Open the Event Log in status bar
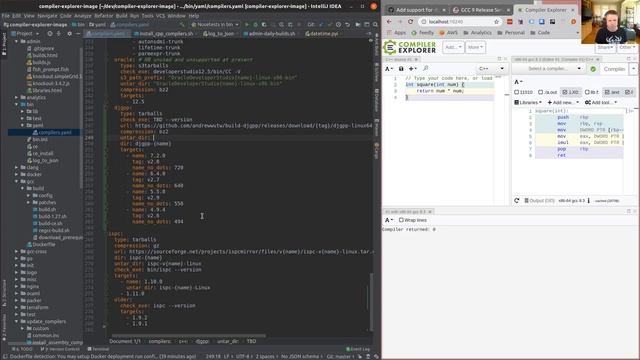 pyautogui.click(x=358, y=349)
